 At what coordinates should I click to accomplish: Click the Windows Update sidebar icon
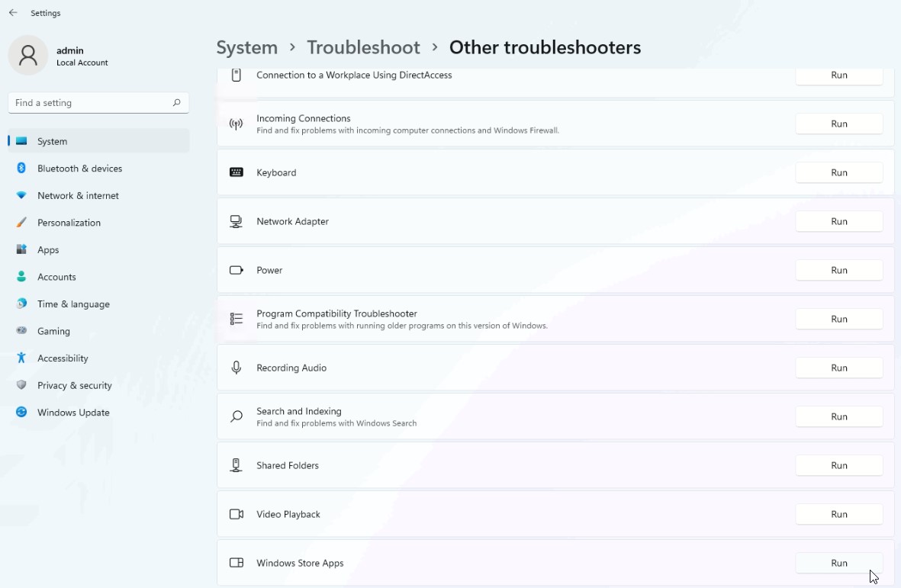coord(21,413)
